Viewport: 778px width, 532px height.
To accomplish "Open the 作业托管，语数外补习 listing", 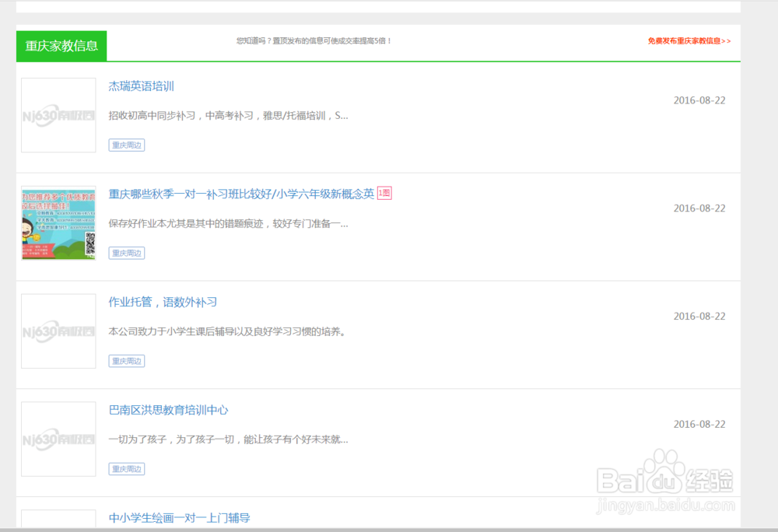I will (x=161, y=302).
